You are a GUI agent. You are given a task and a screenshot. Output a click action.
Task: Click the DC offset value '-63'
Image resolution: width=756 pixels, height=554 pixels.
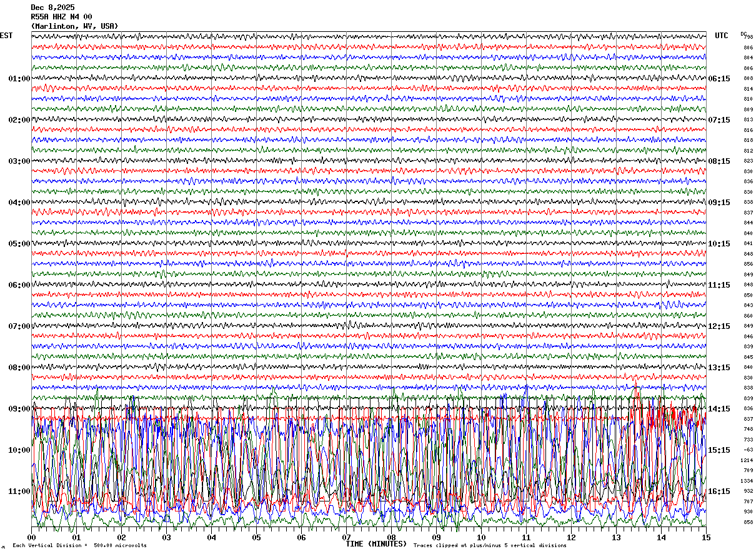point(748,450)
